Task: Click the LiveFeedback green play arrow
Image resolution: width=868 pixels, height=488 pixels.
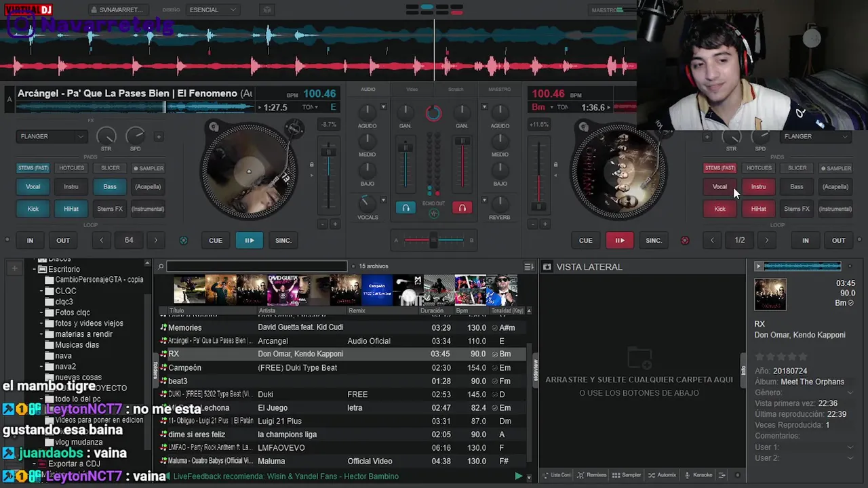Action: (x=519, y=476)
